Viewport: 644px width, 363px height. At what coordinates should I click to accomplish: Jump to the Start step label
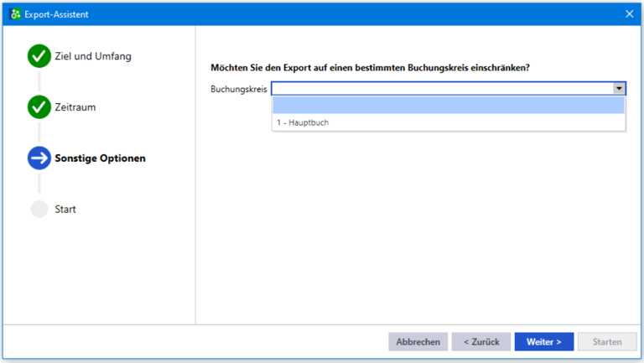click(x=65, y=209)
